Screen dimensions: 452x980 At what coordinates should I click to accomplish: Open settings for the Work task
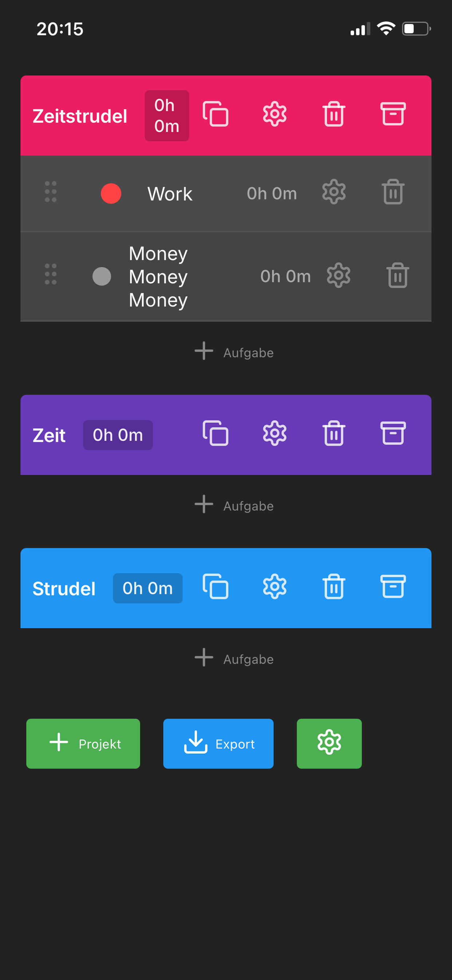click(334, 192)
